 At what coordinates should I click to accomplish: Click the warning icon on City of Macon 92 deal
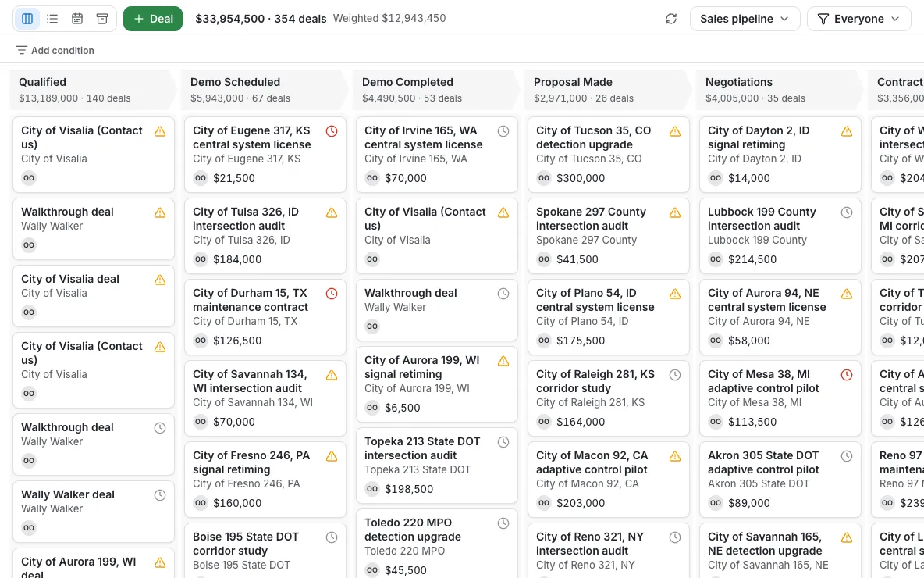(x=675, y=456)
